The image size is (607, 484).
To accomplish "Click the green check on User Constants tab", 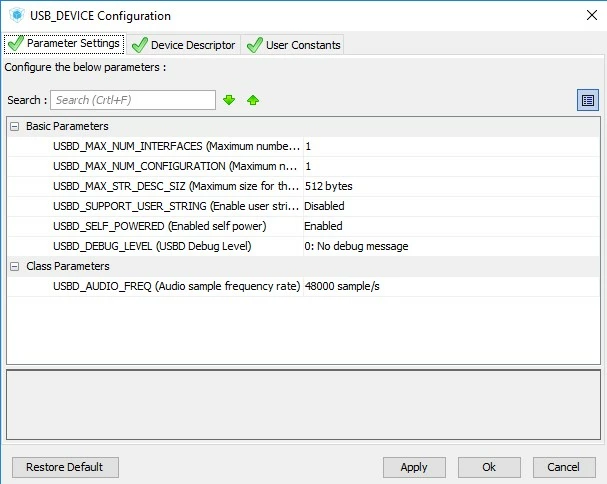I will (x=255, y=45).
